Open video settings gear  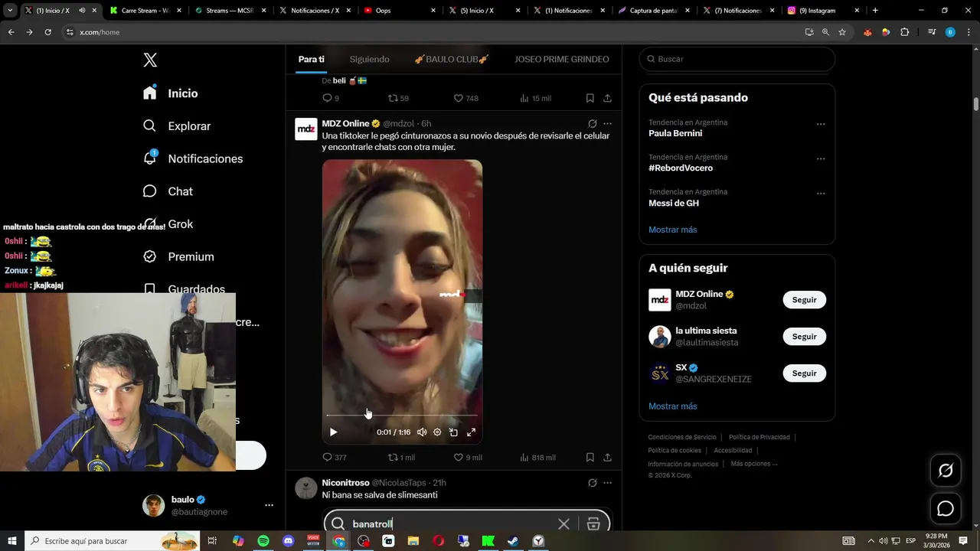pos(437,432)
